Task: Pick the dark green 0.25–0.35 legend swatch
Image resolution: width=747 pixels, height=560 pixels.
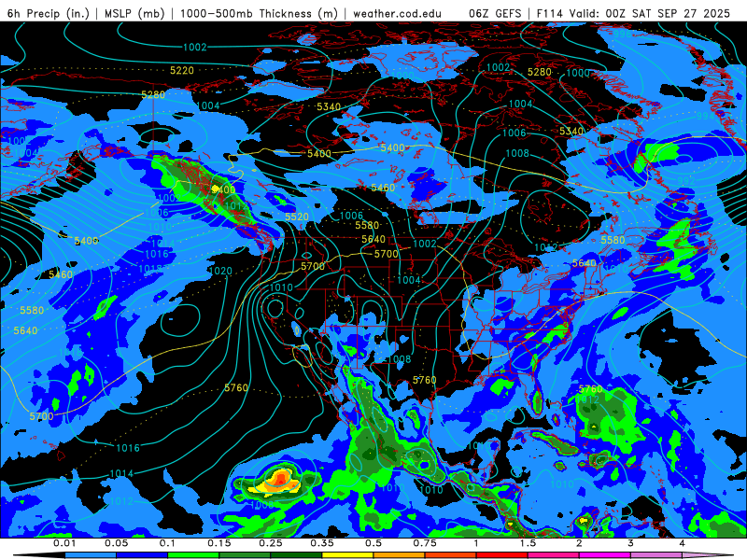Action: pos(296,555)
